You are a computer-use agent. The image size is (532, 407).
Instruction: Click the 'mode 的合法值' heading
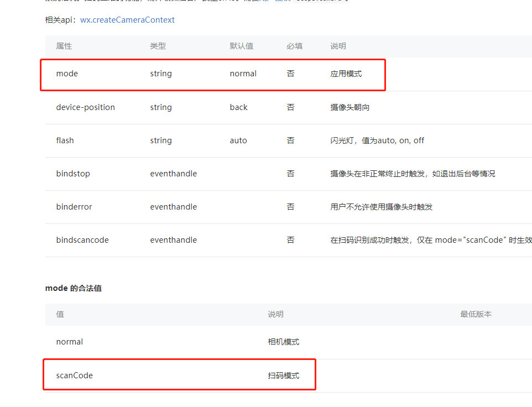click(x=74, y=288)
